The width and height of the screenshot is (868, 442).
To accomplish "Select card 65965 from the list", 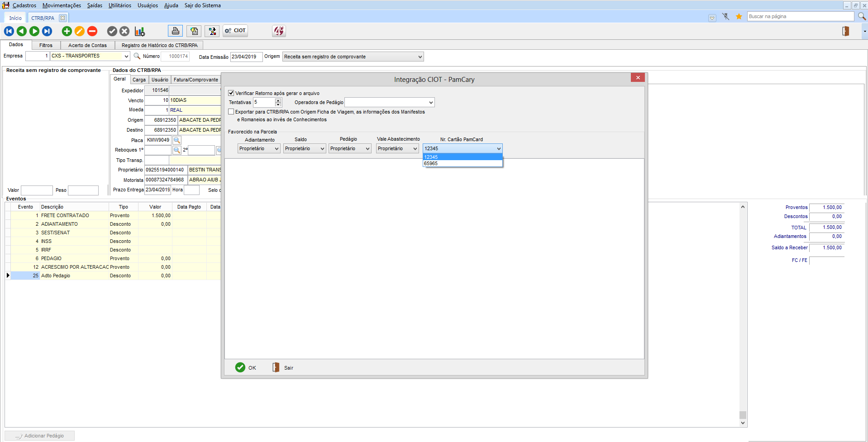I will click(463, 164).
